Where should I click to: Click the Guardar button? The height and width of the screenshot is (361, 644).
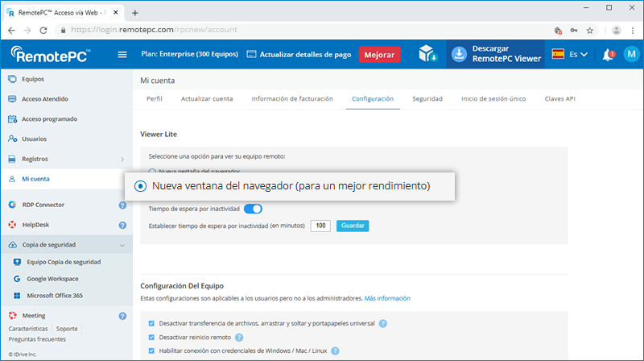352,226
